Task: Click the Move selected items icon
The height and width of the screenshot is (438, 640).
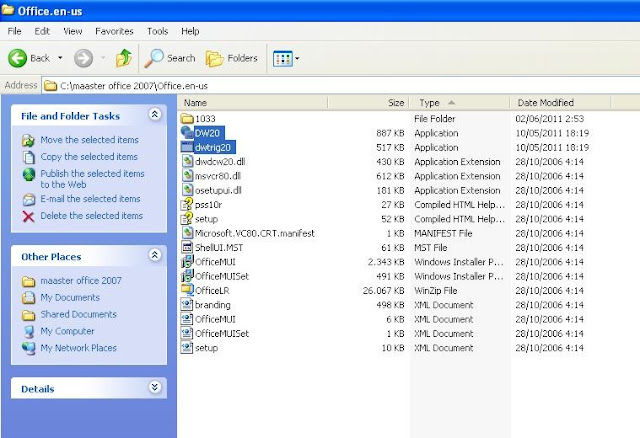Action: tap(28, 140)
